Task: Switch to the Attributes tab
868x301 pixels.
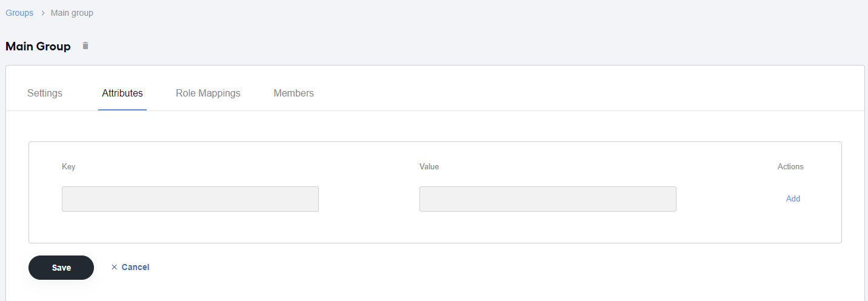Action: pos(122,93)
